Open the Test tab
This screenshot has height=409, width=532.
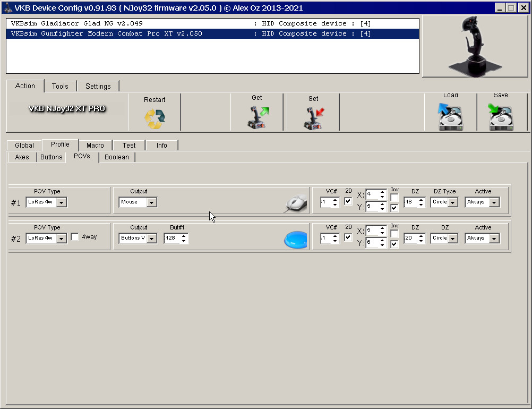[x=129, y=145]
